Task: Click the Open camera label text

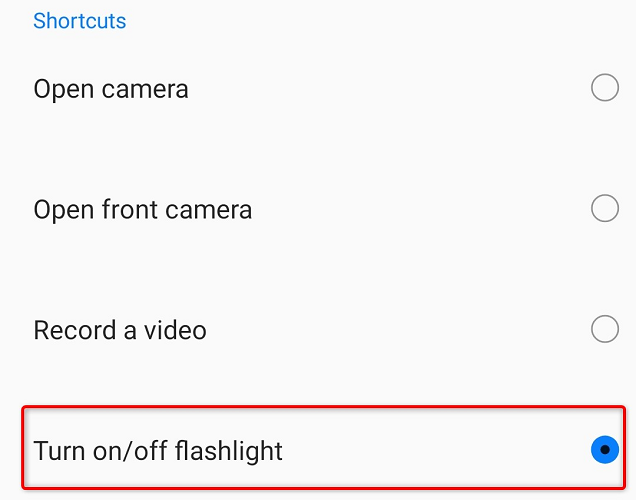Action: [111, 89]
